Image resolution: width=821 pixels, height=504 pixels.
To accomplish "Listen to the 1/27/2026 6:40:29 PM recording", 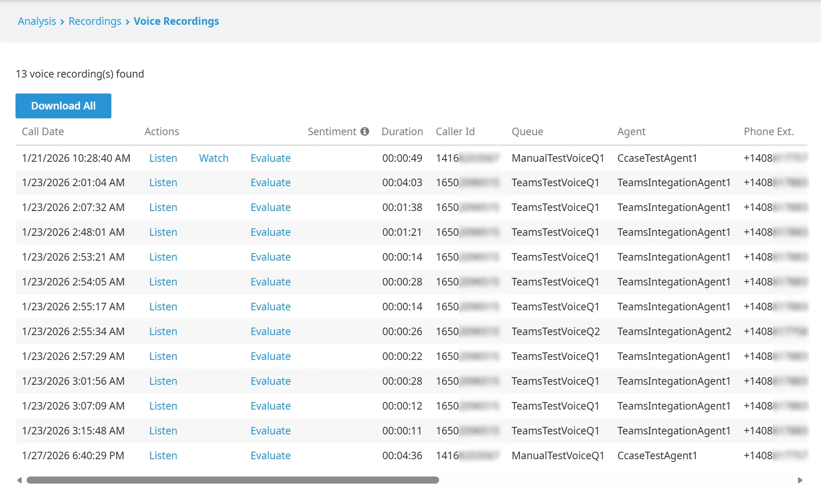I will (163, 456).
